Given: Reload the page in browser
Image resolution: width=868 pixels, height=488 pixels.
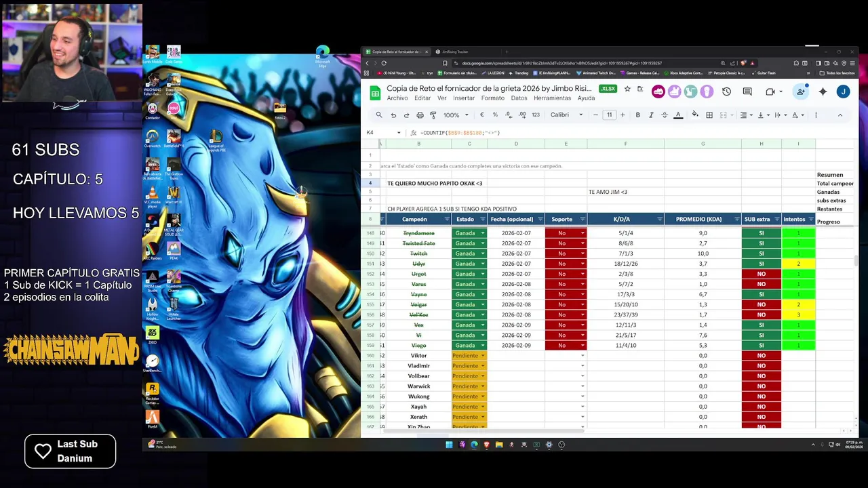Looking at the screenshot, I should (x=384, y=63).
